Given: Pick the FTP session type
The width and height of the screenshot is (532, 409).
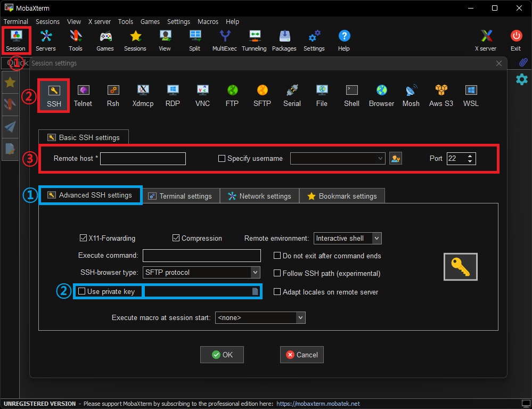Looking at the screenshot, I should point(232,96).
